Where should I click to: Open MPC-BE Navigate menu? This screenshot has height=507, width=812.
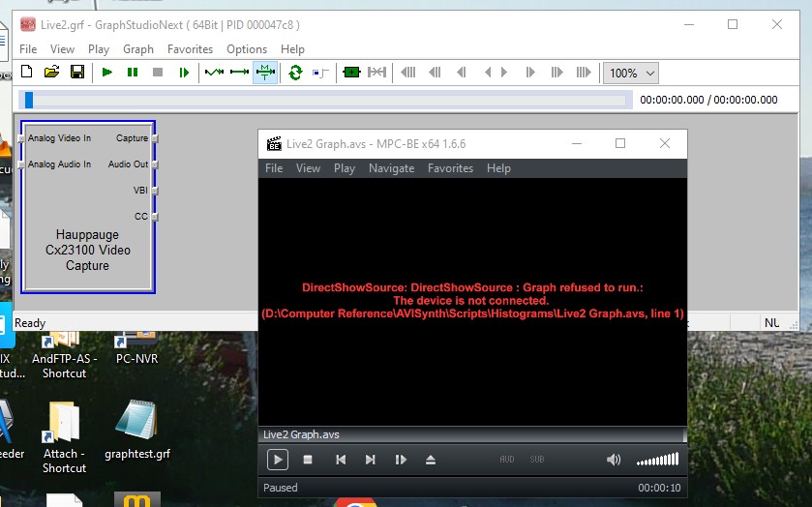(392, 168)
